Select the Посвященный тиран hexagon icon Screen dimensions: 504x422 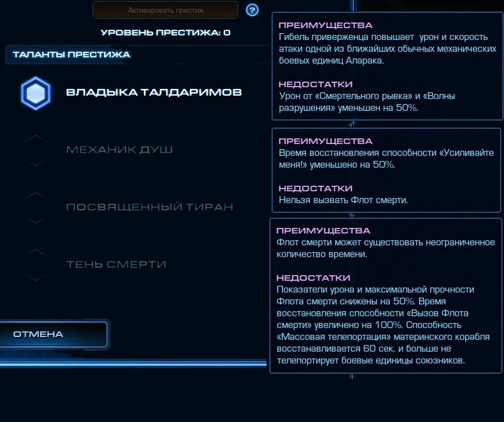pyautogui.click(x=35, y=208)
